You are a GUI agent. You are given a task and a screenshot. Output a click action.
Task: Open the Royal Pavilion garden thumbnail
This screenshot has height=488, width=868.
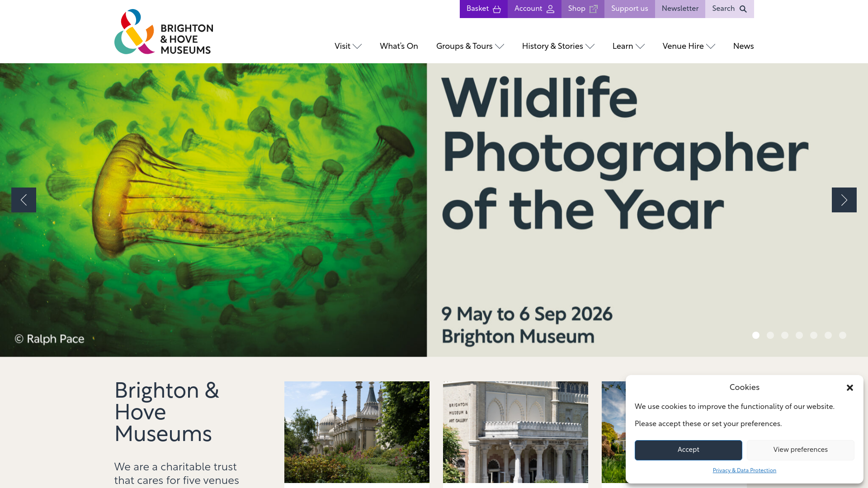point(357,432)
